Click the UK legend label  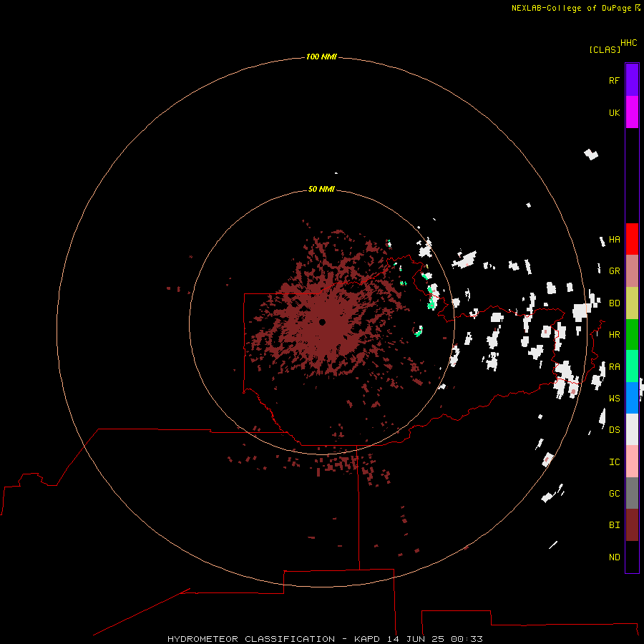(x=614, y=112)
